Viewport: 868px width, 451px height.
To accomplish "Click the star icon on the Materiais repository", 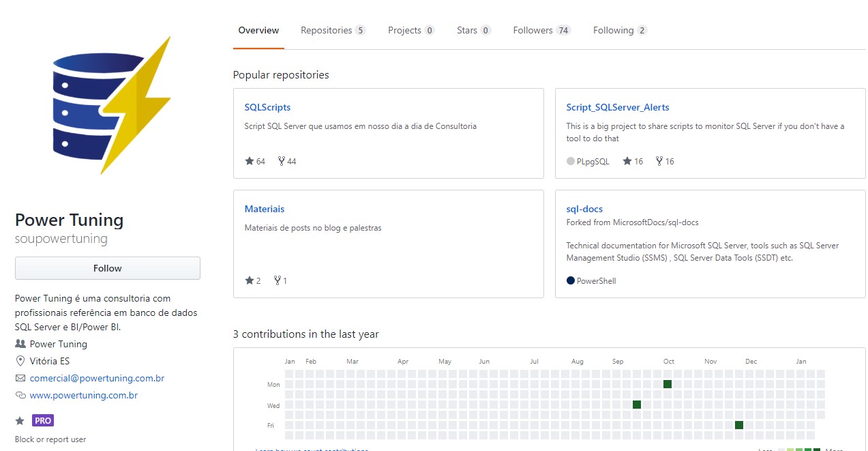I will coord(249,280).
